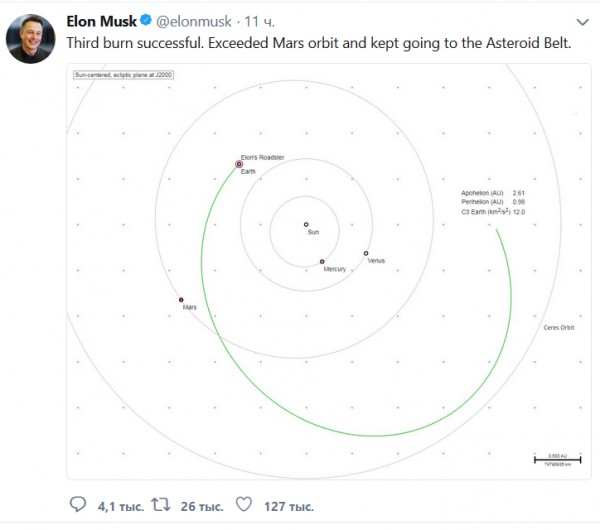Click the Sun marker in the diagram
This screenshot has width=600, height=530.
pos(306,224)
